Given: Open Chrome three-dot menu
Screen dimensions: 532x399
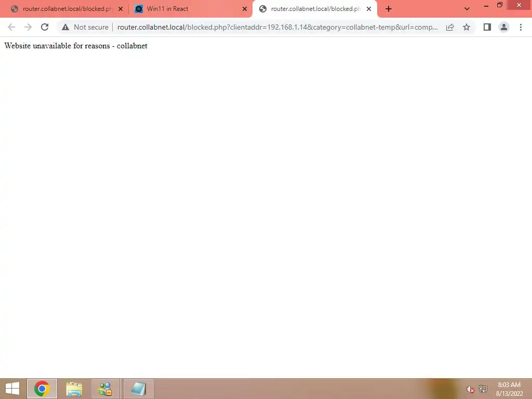Looking at the screenshot, I should (x=521, y=27).
